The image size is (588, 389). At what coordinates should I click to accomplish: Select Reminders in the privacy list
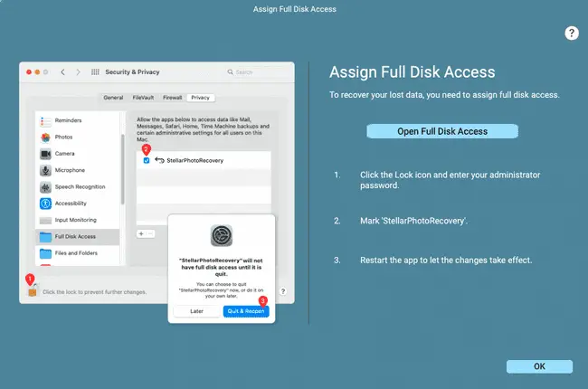pyautogui.click(x=78, y=120)
